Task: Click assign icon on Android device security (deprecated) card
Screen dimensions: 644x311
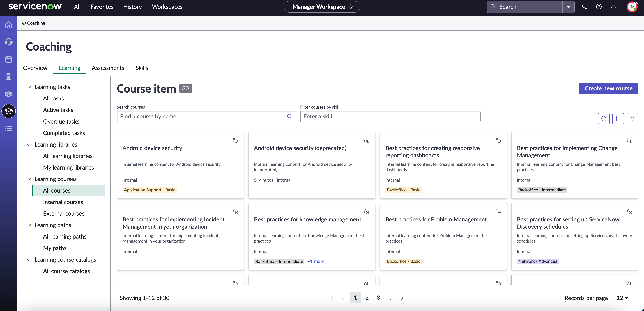Action: 367,140
